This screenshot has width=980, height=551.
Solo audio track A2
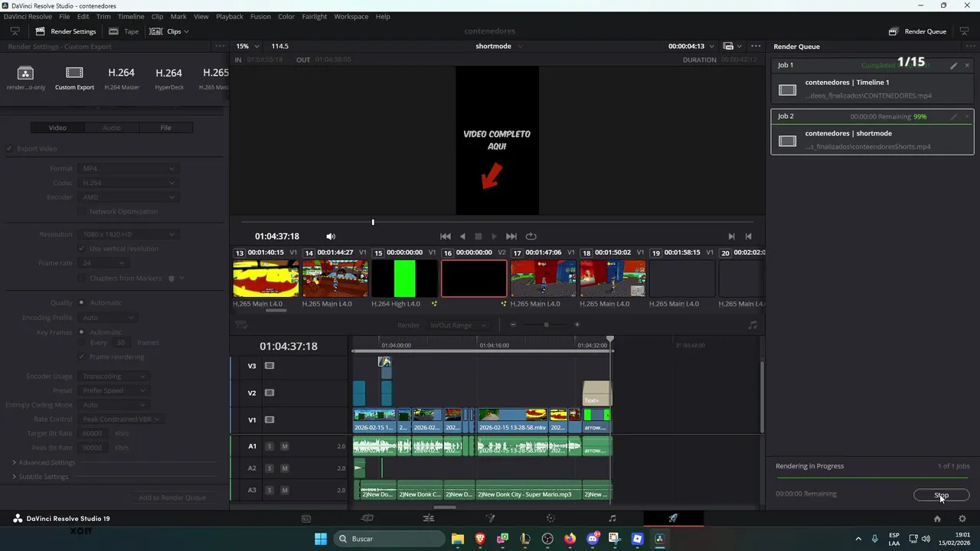coord(269,468)
